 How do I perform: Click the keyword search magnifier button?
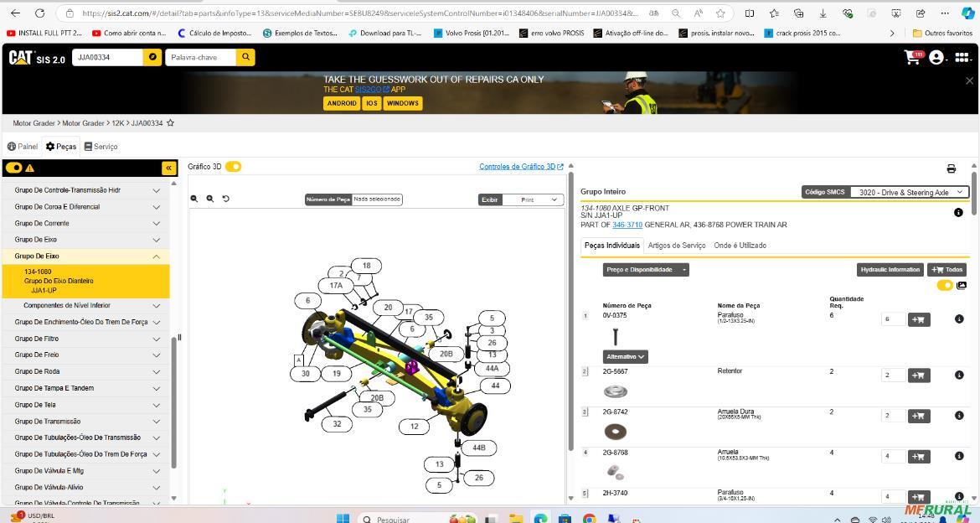245,57
